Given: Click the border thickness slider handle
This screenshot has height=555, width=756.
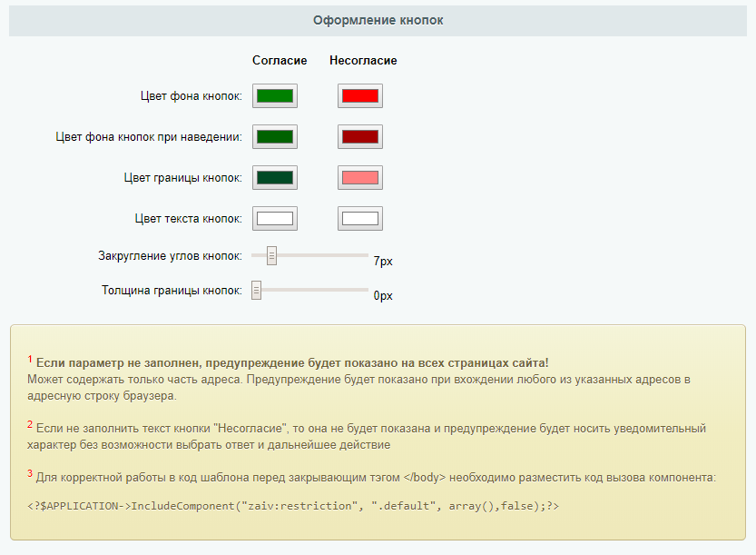Looking at the screenshot, I should (257, 290).
